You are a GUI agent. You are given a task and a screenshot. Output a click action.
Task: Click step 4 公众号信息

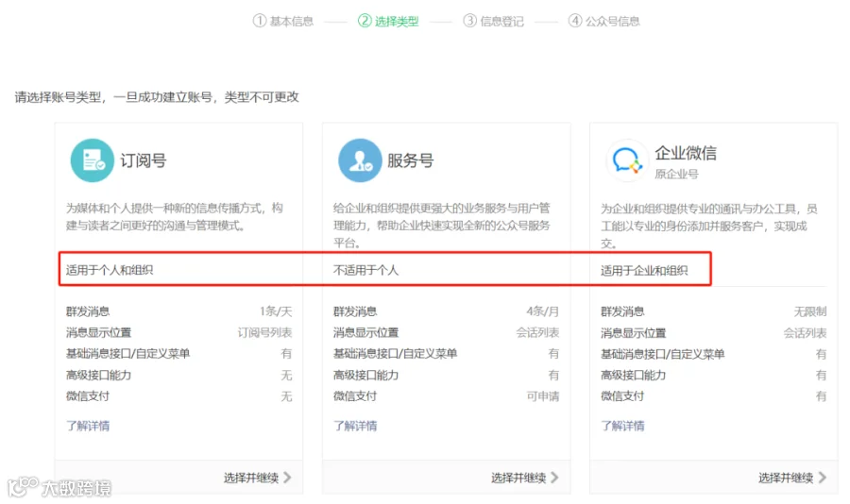tap(603, 21)
